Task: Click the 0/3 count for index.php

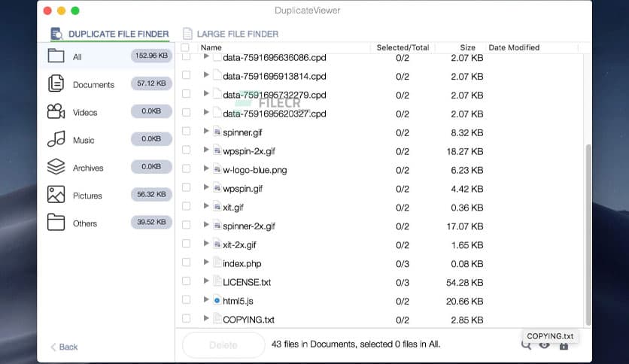Action: click(403, 264)
